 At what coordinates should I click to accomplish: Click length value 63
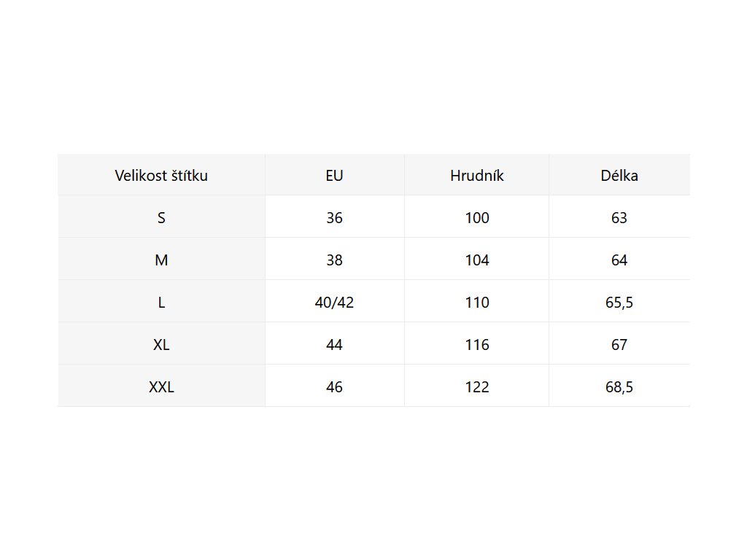click(619, 218)
